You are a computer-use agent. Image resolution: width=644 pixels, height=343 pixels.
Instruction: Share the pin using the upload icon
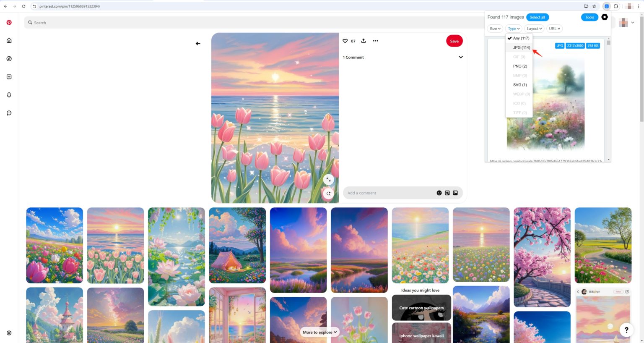click(x=363, y=41)
